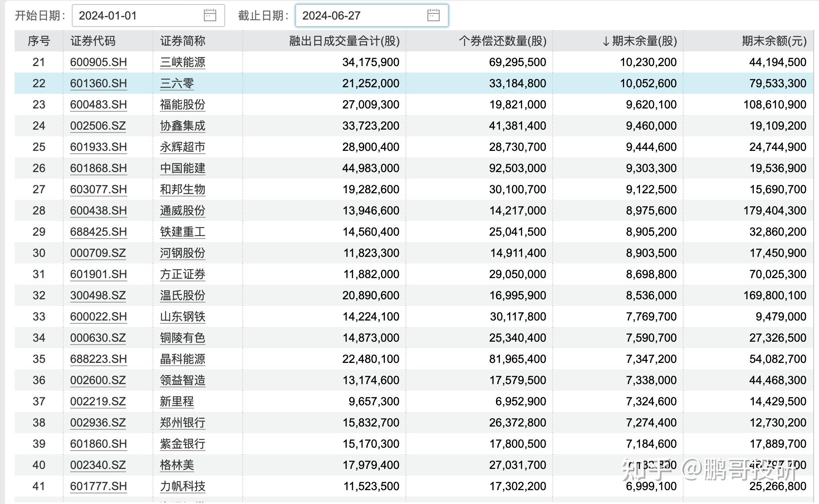
Task: Open stock name link 方正证券
Action: point(183,274)
